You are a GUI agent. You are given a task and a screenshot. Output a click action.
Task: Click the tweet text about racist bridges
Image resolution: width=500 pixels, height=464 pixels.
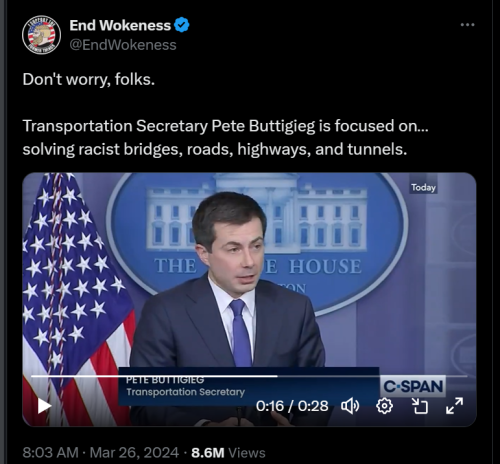pos(225,137)
